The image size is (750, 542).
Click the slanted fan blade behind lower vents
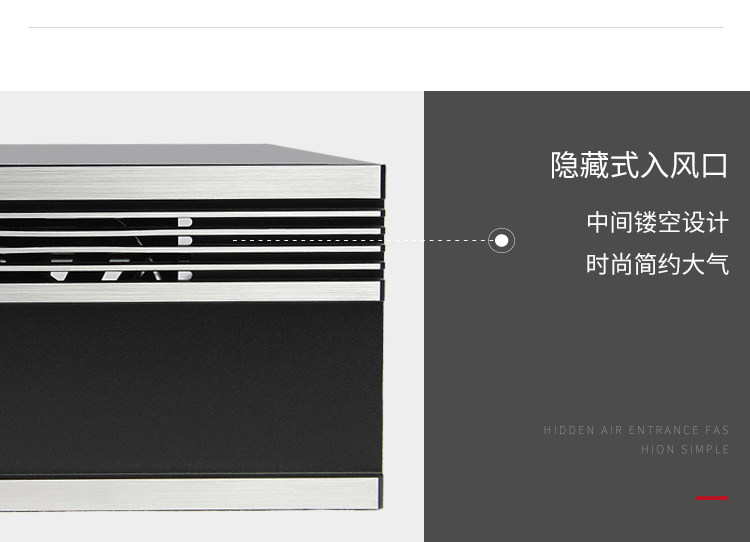(111, 275)
